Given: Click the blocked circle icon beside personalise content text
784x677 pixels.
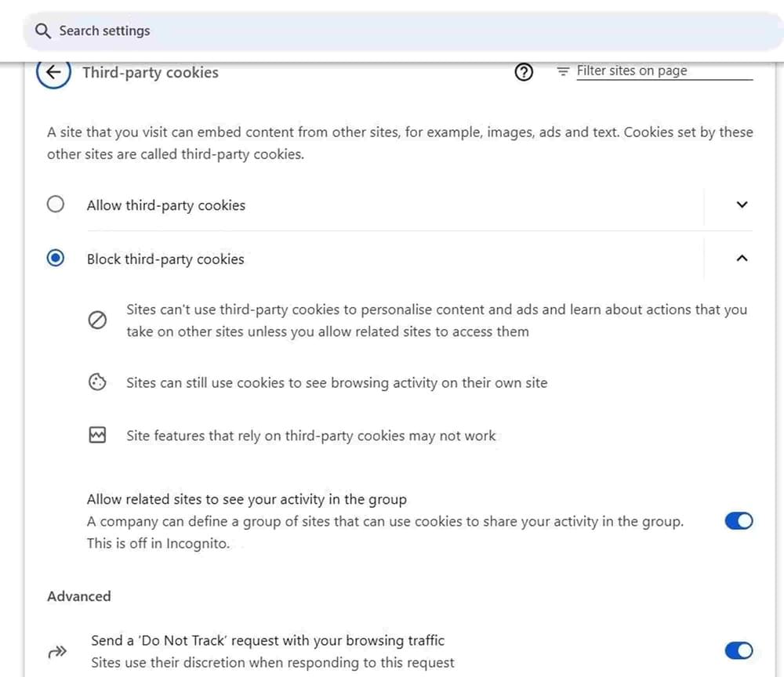Looking at the screenshot, I should 97,320.
